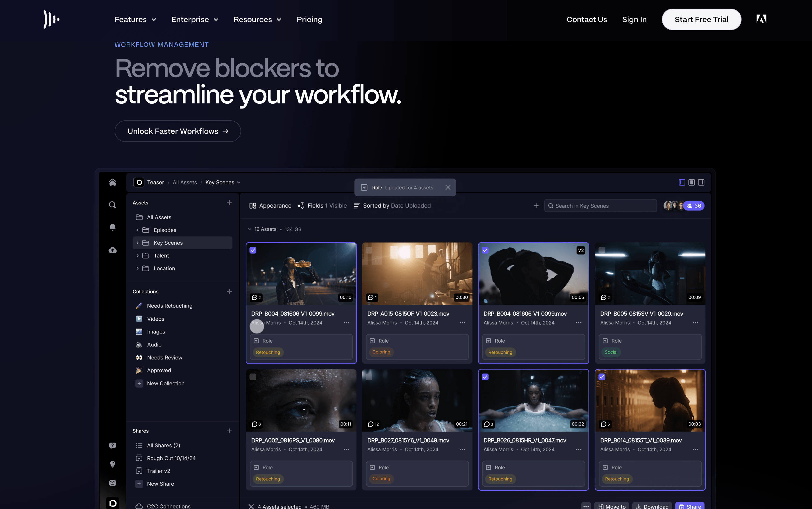
Task: Open the Pricing page
Action: click(x=309, y=19)
